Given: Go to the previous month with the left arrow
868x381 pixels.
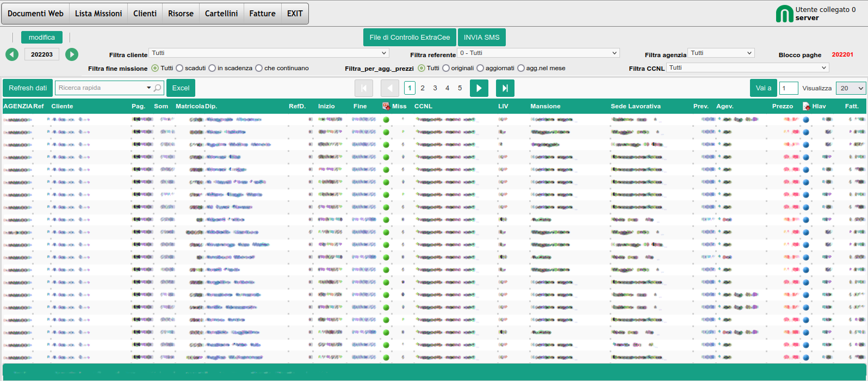Looking at the screenshot, I should pyautogui.click(x=12, y=54).
